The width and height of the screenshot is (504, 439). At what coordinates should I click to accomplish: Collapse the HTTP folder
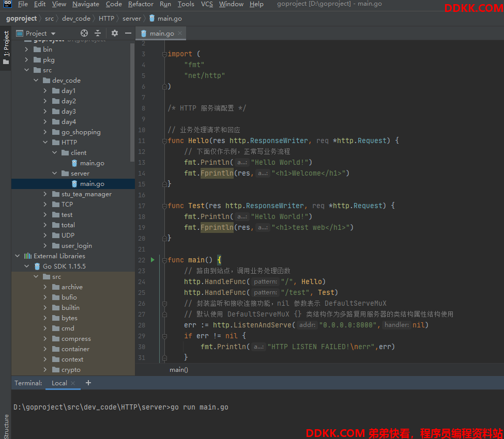45,142
